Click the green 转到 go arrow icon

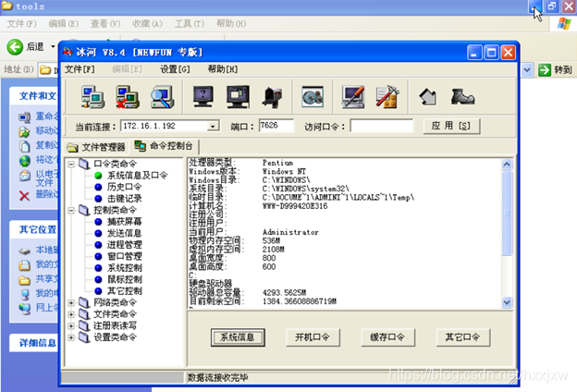pyautogui.click(x=545, y=69)
